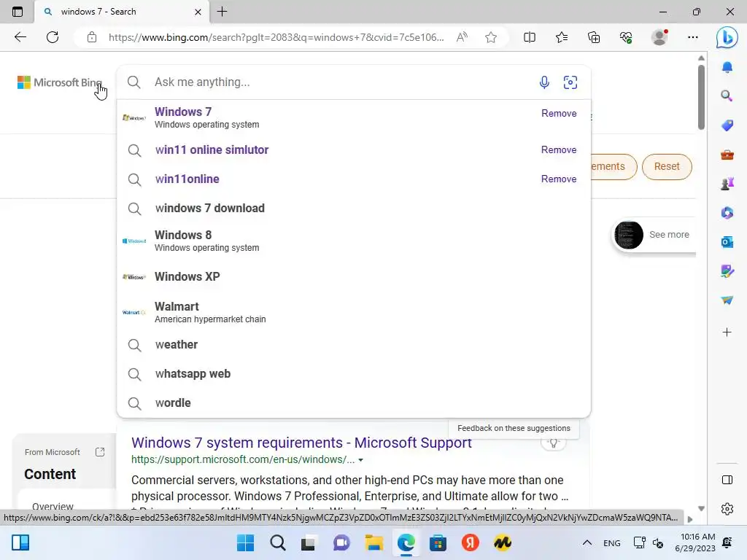Open Collections icon
747x560 pixels.
tap(594, 37)
